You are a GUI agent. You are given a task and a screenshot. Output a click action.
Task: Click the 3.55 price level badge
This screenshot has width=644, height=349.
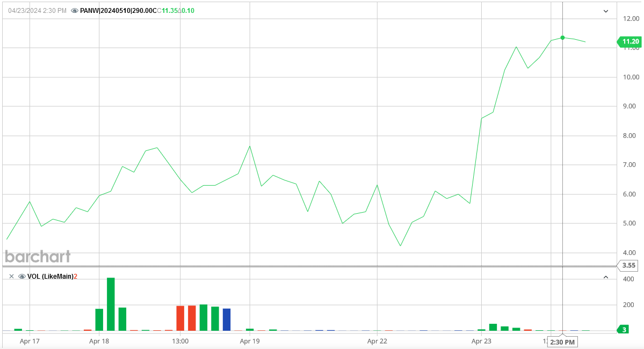(629, 265)
